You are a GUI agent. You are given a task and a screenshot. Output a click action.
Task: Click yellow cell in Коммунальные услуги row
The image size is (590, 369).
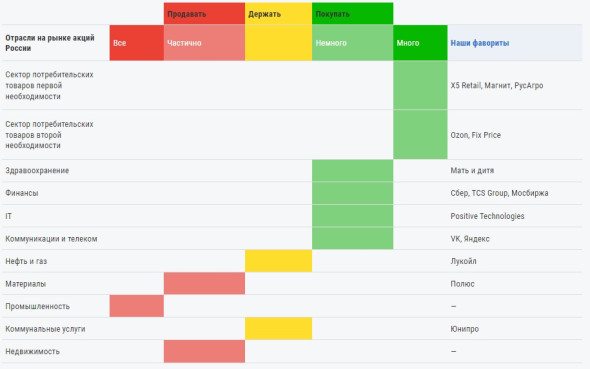278,329
